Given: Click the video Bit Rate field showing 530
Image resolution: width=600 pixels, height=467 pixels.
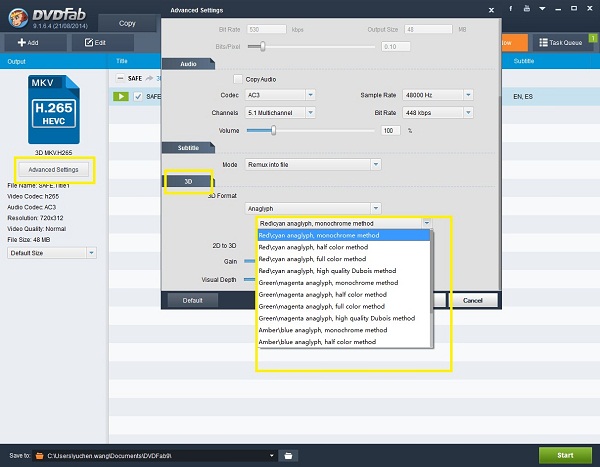Looking at the screenshot, I should (x=266, y=29).
